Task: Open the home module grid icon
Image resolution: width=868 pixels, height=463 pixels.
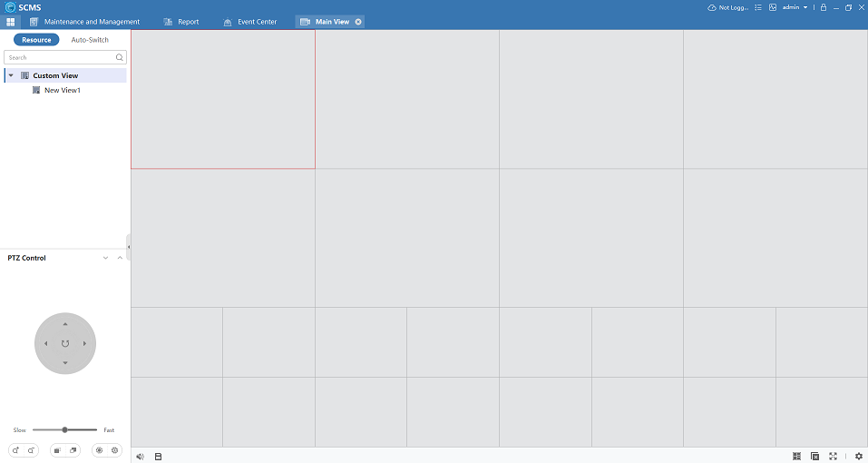Action: 11,22
